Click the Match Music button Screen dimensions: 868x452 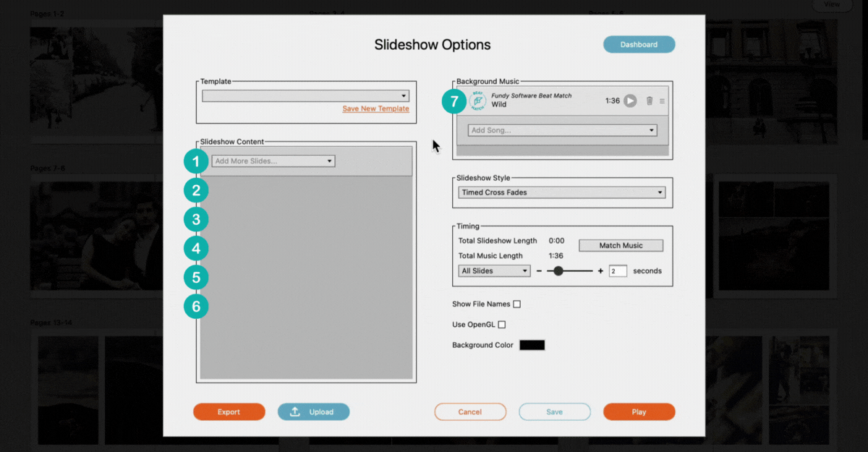pyautogui.click(x=621, y=245)
